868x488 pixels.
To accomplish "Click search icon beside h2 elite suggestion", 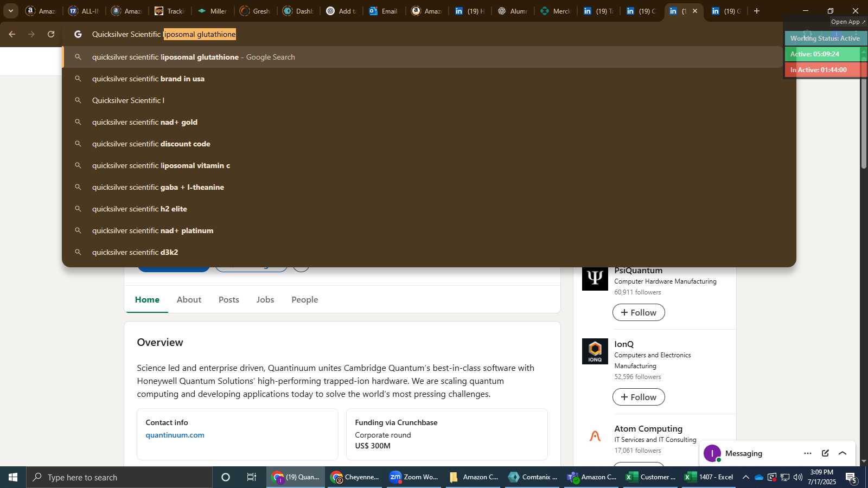I will pyautogui.click(x=78, y=209).
